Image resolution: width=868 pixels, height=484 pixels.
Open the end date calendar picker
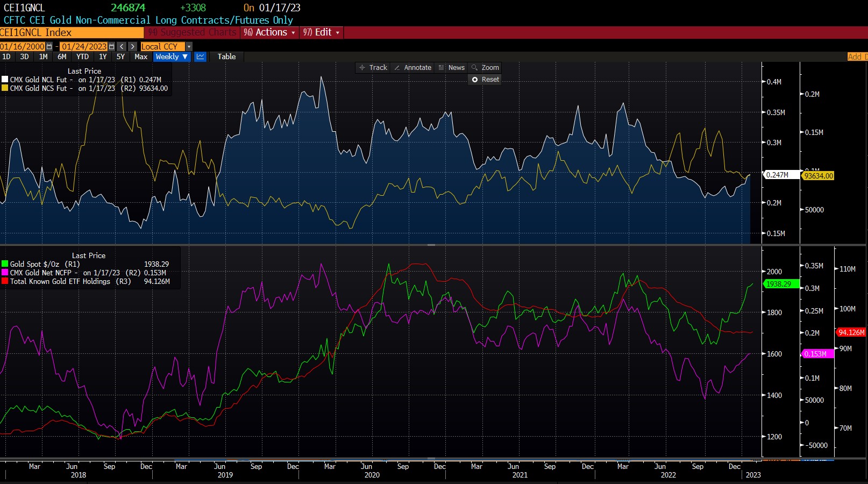tap(111, 47)
